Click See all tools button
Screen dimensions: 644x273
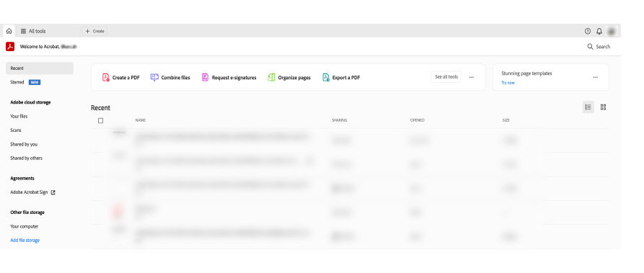tap(446, 77)
